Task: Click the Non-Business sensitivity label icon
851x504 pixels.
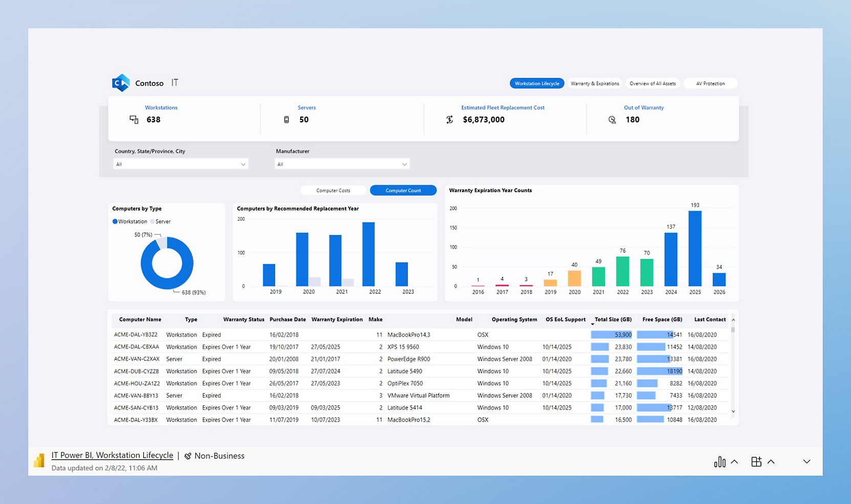Action: 188,456
